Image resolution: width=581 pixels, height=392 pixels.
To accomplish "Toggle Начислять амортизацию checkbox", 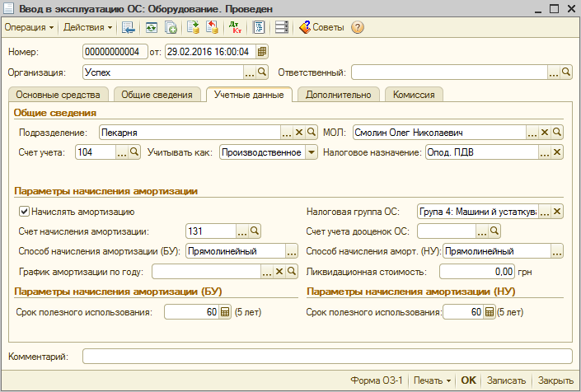I will click(x=24, y=212).
